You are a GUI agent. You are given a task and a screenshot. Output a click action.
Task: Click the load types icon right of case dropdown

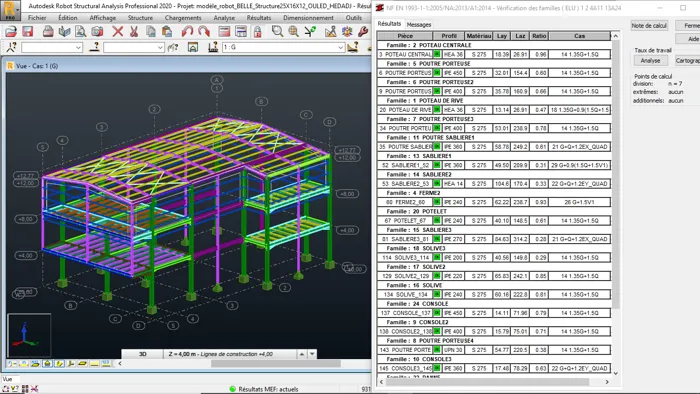(353, 47)
